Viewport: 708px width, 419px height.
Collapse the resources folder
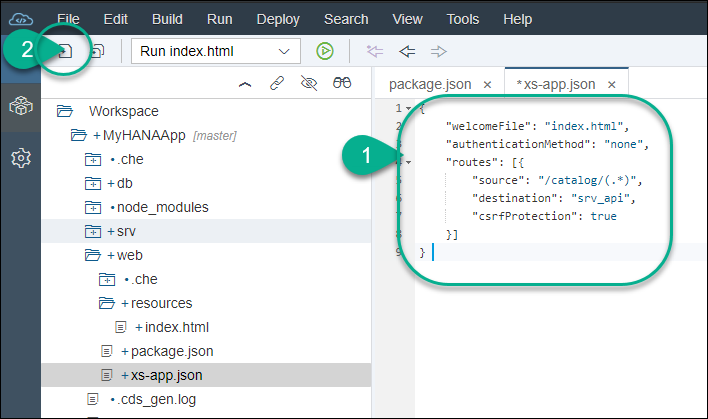[107, 303]
